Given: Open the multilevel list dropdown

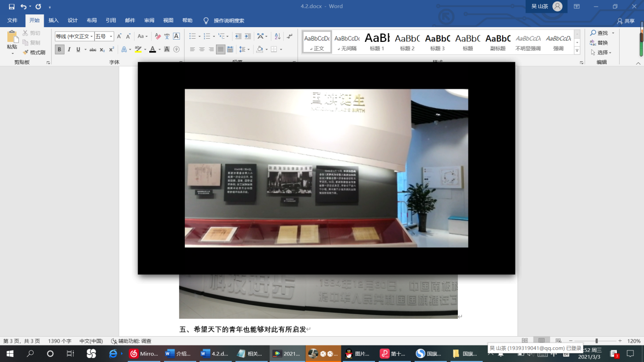Looking at the screenshot, I should click(227, 36).
